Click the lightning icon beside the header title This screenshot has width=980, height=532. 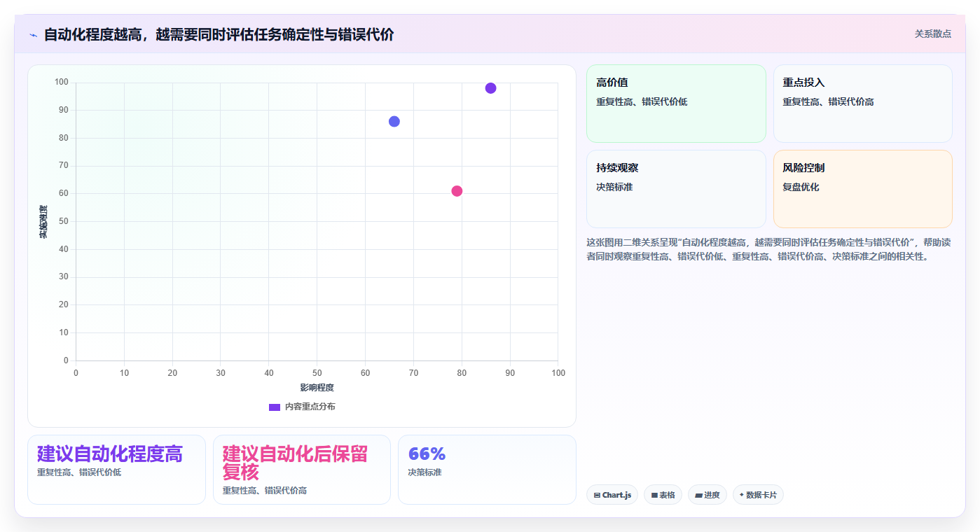[34, 35]
